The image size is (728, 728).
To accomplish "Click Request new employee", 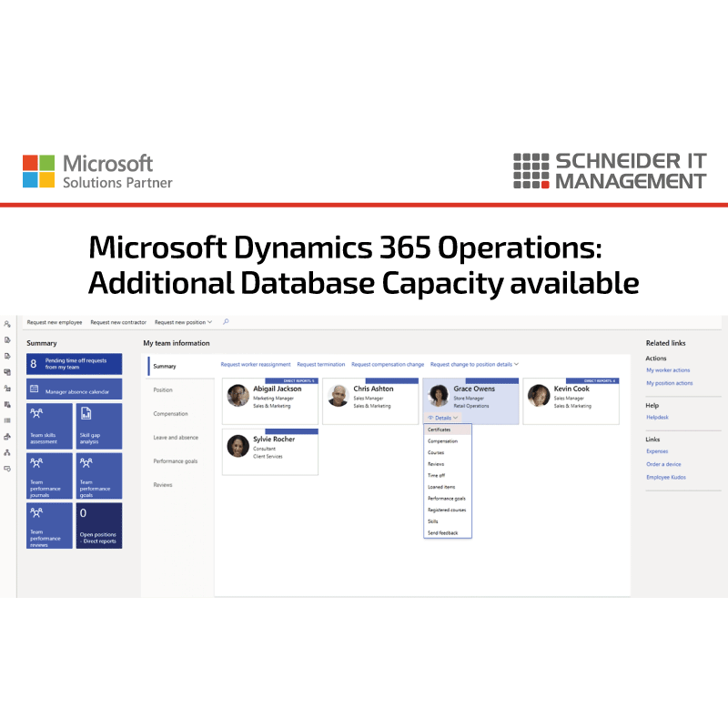I will [55, 322].
